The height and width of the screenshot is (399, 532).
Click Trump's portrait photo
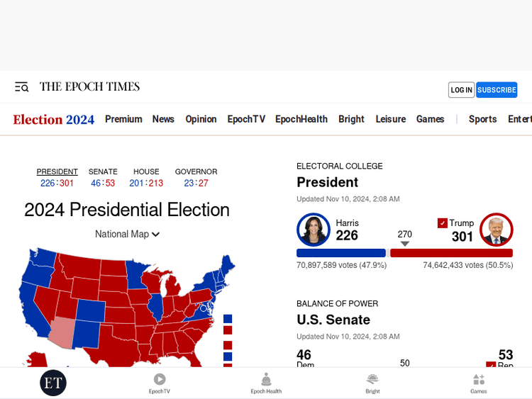point(496,230)
